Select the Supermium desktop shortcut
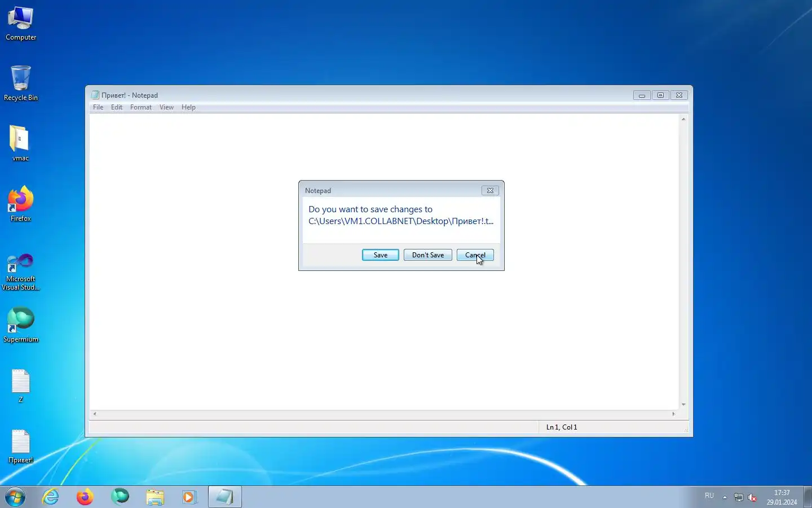The width and height of the screenshot is (812, 508). click(21, 325)
